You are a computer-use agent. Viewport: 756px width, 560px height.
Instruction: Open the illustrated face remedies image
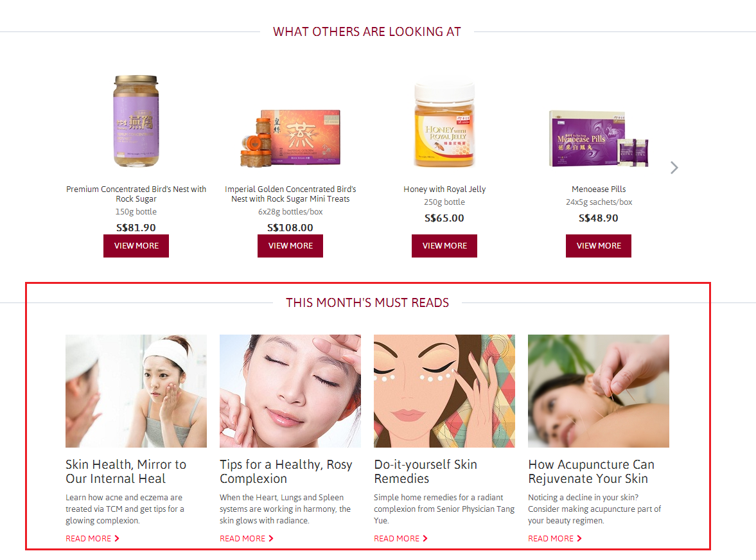tap(444, 391)
